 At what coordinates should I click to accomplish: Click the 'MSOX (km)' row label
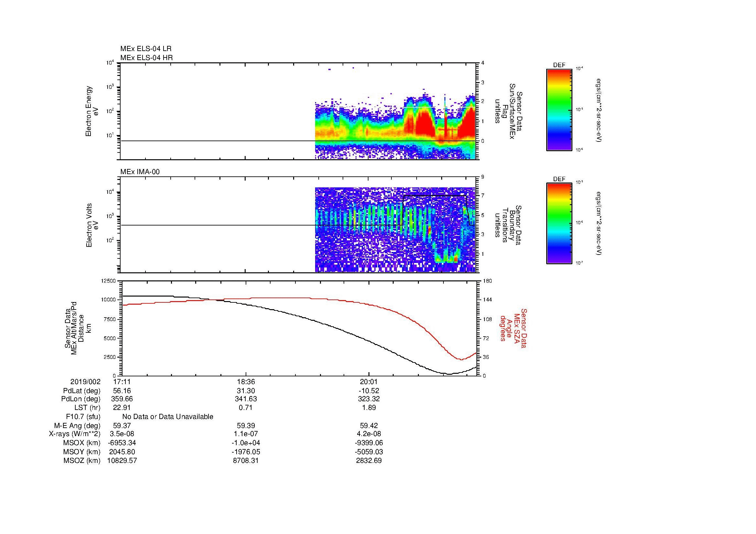[82, 443]
